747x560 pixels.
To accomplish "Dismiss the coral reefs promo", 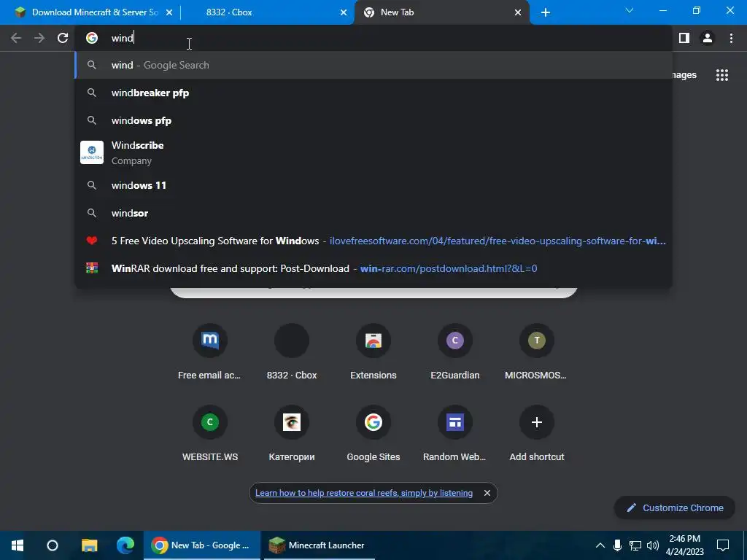I will pos(487,493).
